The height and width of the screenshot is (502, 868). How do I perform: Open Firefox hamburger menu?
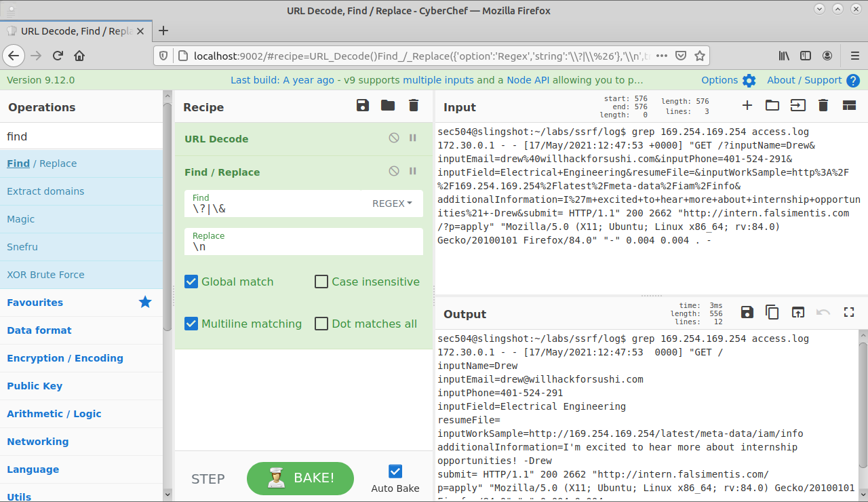coord(854,56)
